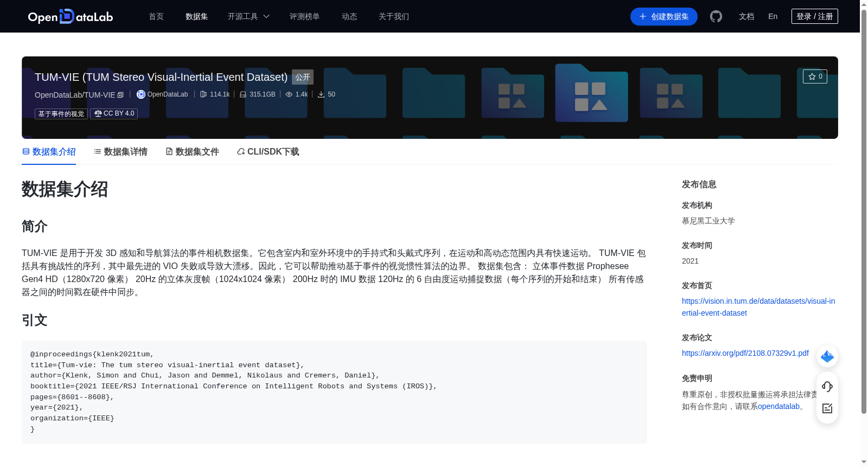Open 关于我们 navigation item

394,16
